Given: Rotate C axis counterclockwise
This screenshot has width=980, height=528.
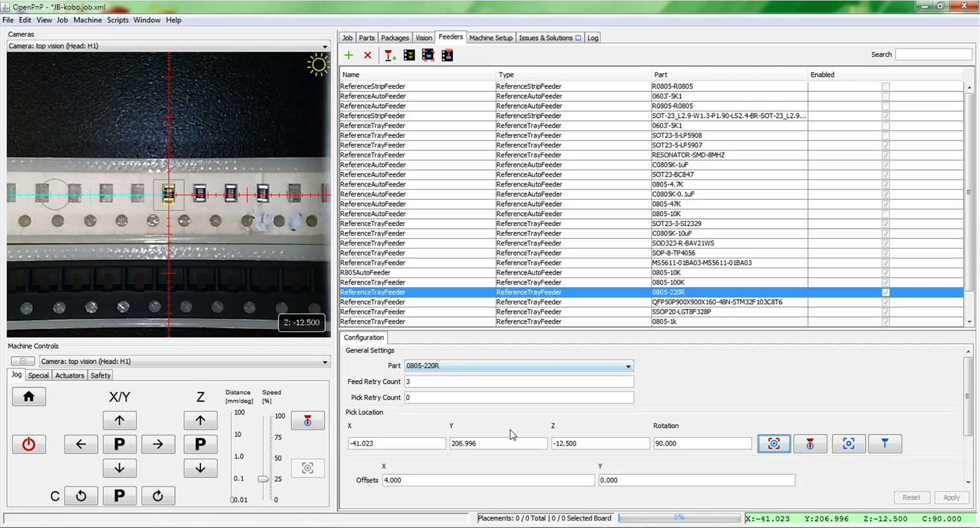Looking at the screenshot, I should (81, 496).
